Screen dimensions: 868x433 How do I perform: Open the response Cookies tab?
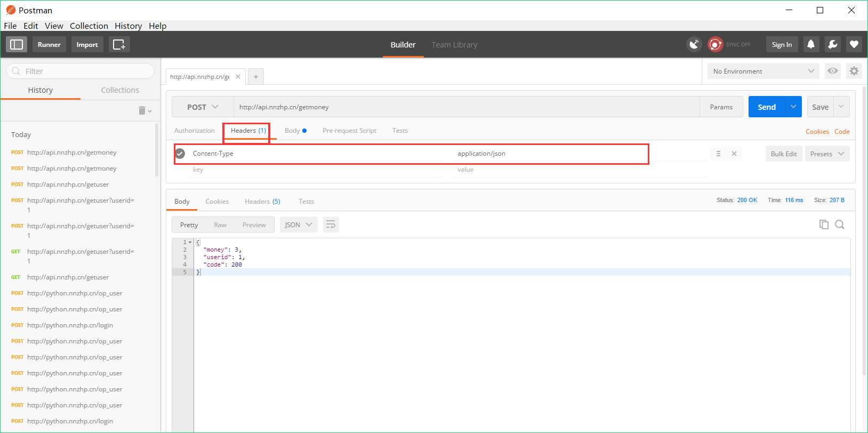point(217,201)
